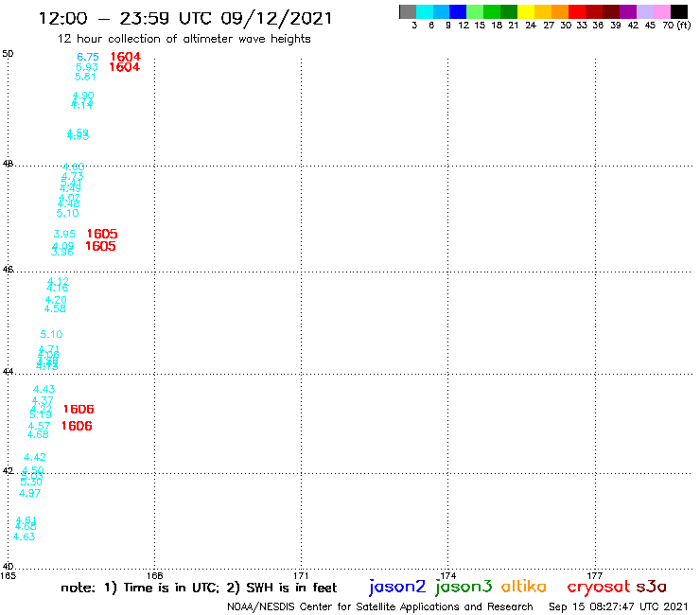
Task: Click the longitude 177 axis label
Action: pos(595,575)
